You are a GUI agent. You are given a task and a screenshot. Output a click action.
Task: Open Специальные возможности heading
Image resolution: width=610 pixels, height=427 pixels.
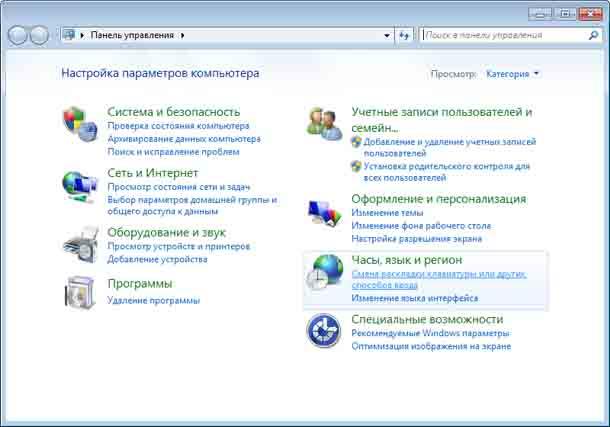[427, 319]
